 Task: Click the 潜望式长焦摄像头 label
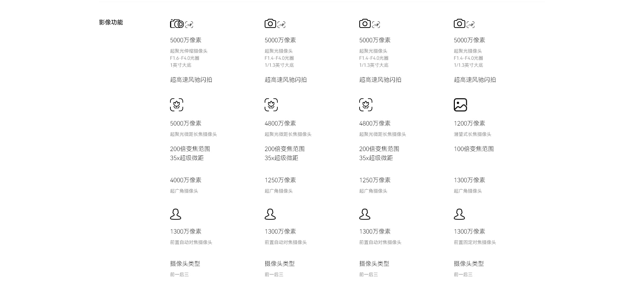click(x=473, y=134)
